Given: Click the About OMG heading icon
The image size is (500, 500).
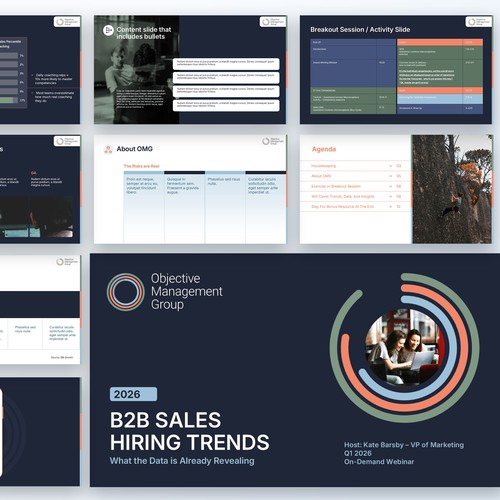Looking at the screenshot, I should click(x=108, y=149).
